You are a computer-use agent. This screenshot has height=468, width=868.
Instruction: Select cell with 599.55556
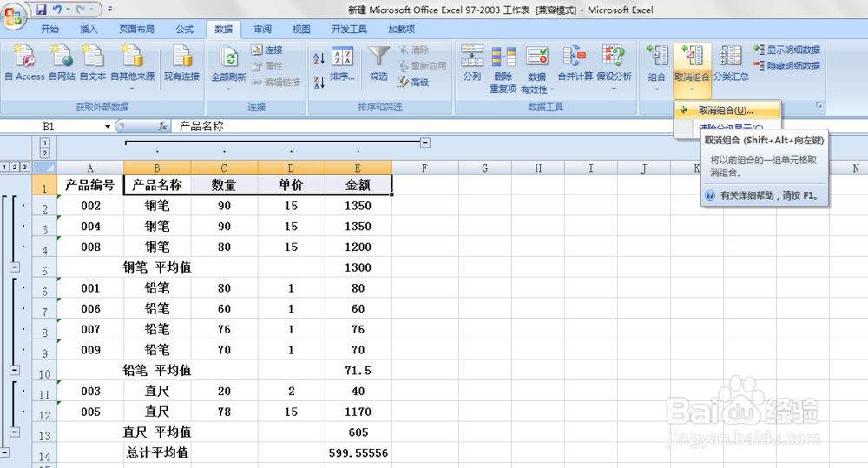pos(358,453)
